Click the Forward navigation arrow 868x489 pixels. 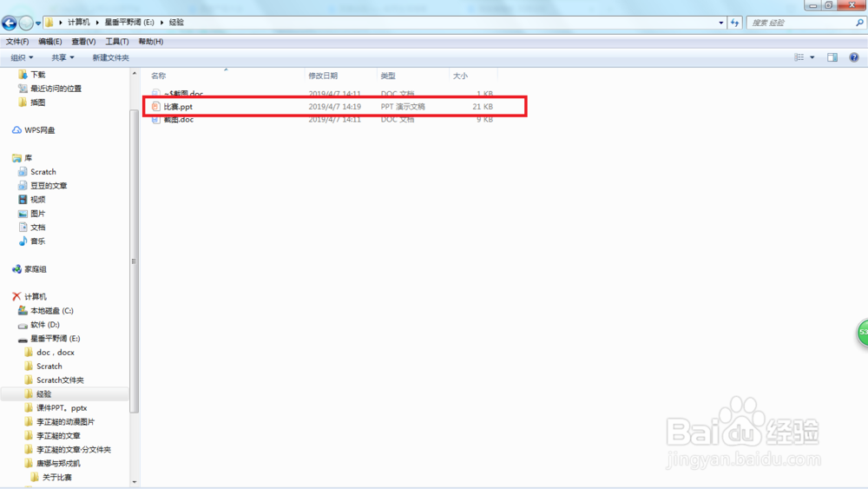pos(25,23)
